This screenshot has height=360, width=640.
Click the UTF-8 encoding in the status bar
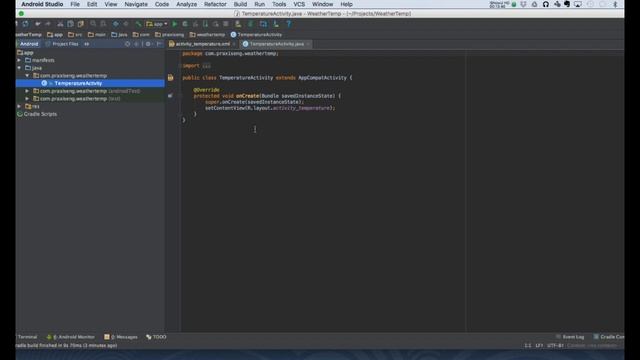[x=555, y=345]
